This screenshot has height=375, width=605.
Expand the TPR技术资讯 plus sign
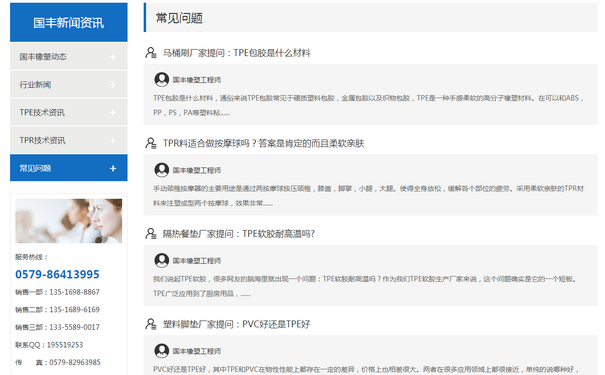coord(113,140)
